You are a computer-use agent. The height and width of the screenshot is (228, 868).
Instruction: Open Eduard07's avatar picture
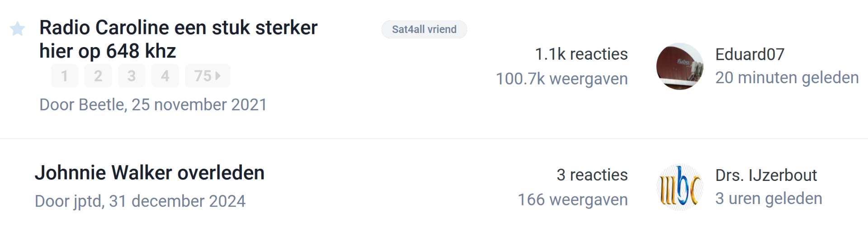click(x=679, y=66)
